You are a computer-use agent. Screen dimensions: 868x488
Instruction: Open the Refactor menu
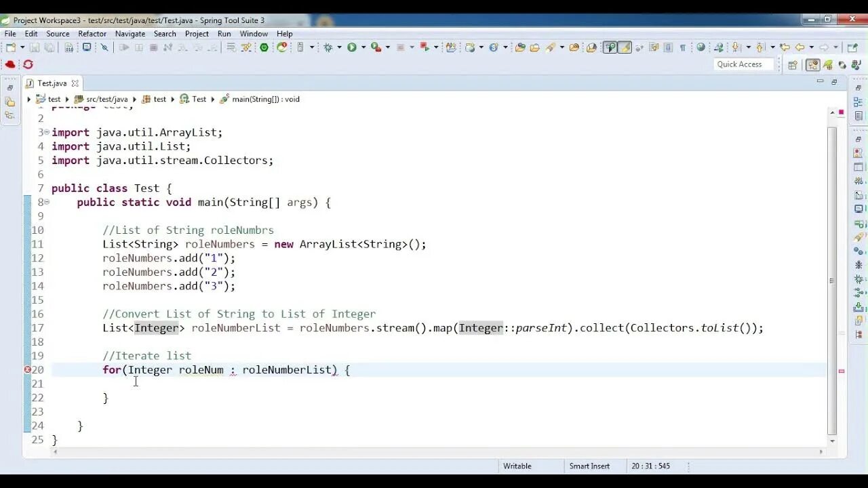point(92,34)
